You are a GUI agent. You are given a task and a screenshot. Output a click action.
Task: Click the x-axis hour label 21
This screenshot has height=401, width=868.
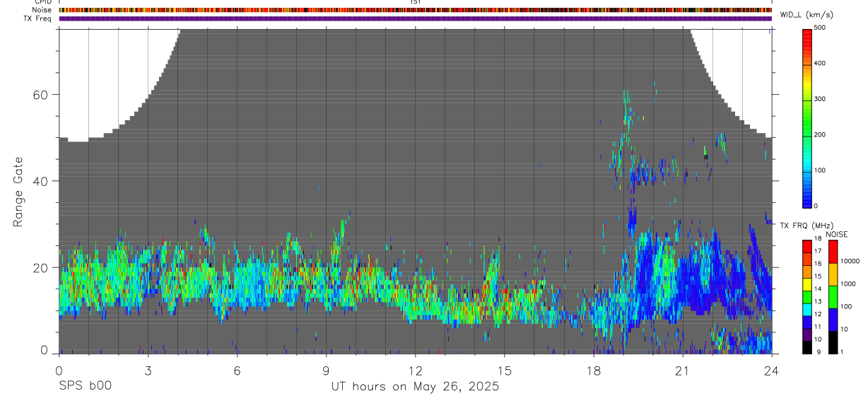(683, 370)
